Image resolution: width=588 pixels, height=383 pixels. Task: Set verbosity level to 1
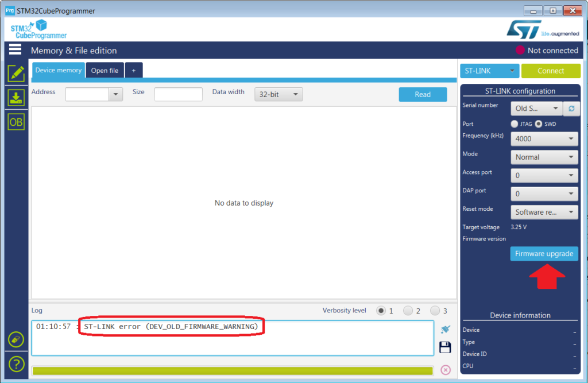[381, 311]
